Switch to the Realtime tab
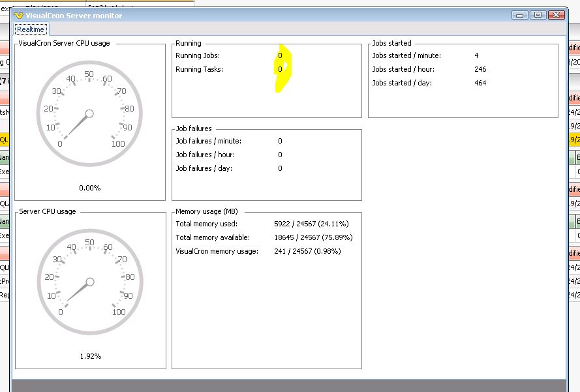580x392 pixels. coord(31,29)
